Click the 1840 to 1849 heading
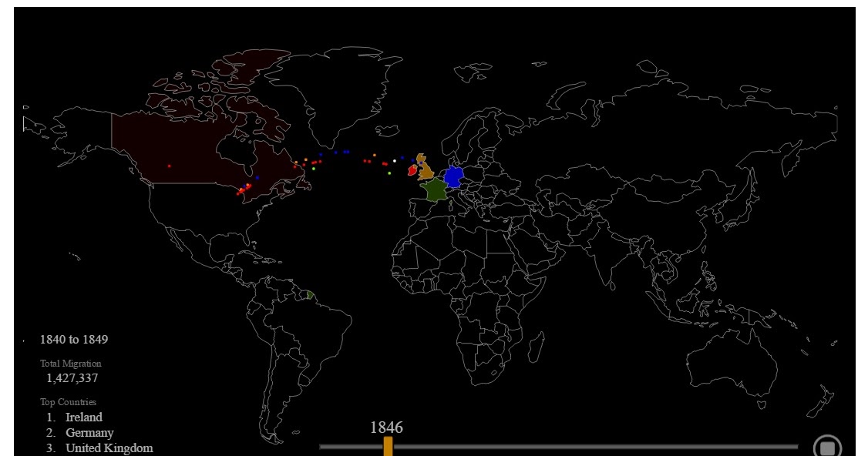 tap(74, 339)
